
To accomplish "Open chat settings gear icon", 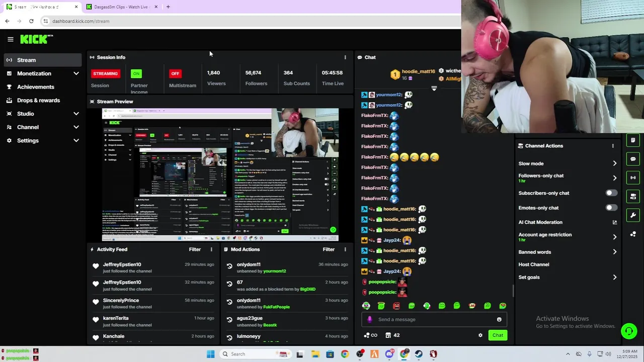I will coord(480,335).
